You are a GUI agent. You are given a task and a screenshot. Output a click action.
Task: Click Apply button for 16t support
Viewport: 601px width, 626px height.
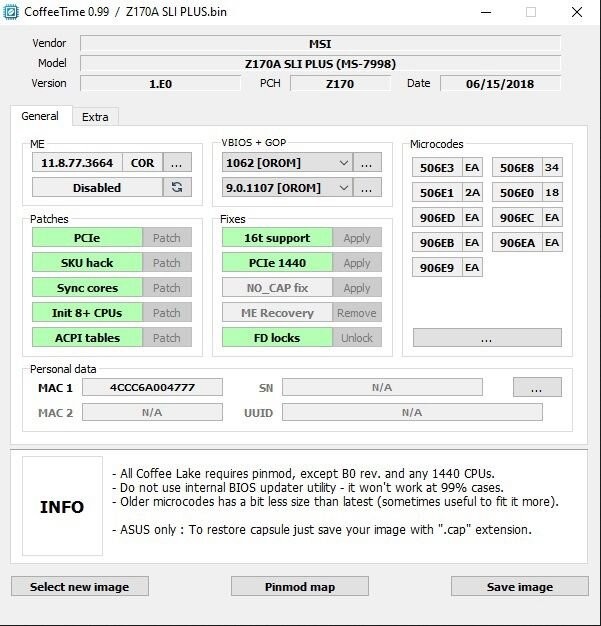(357, 238)
